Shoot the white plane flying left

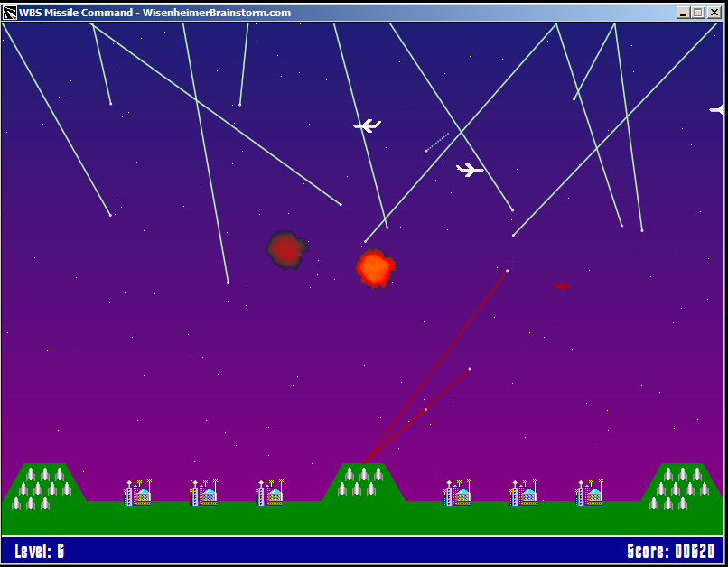click(368, 125)
